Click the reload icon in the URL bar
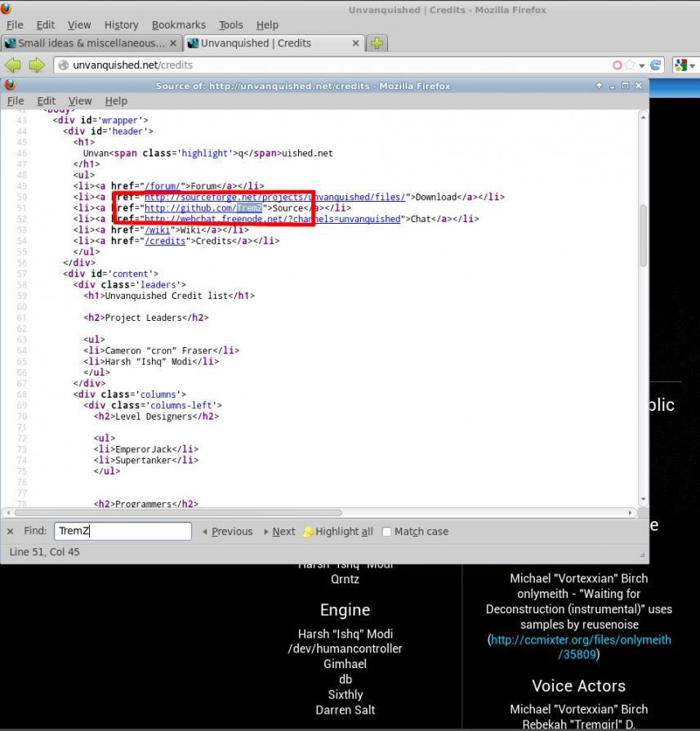This screenshot has width=700, height=731. point(656,65)
